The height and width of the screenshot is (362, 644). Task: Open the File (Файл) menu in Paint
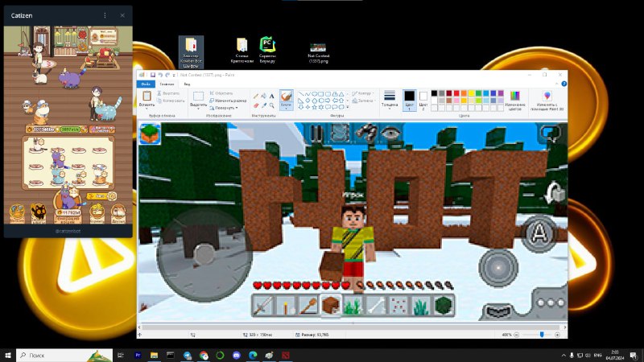[146, 84]
